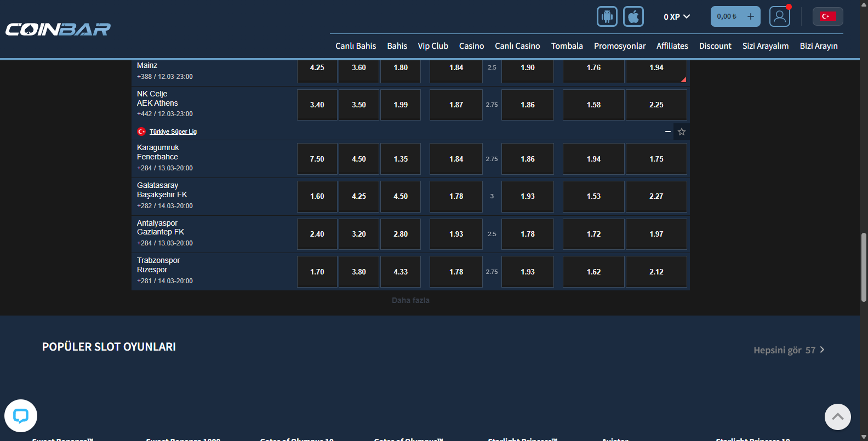
Task: Go to the Coinbar logo homepage
Action: tap(58, 29)
